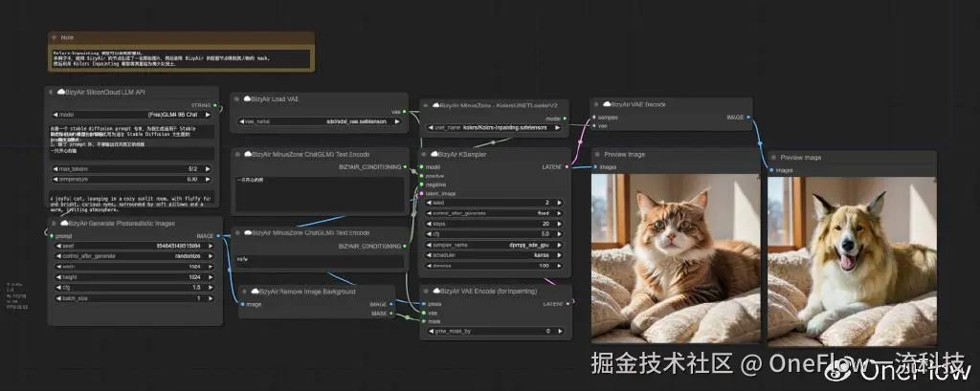Collapse the Note node via its dot

[55, 37]
